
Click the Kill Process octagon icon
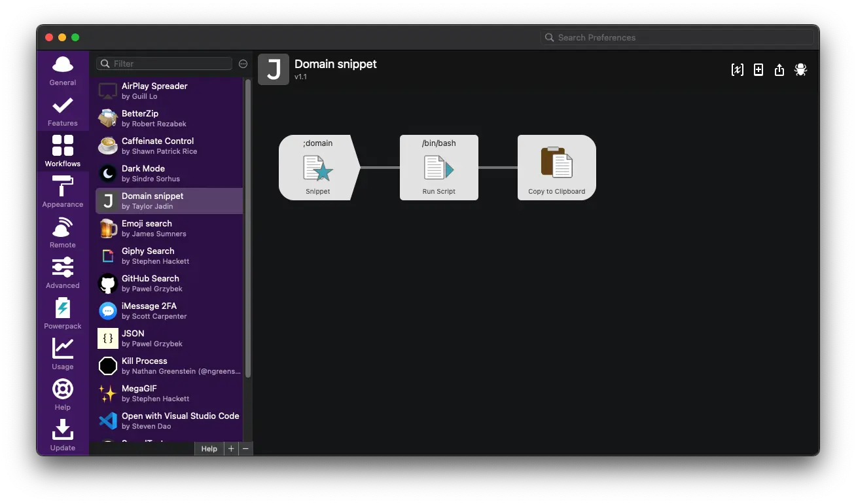tap(108, 366)
